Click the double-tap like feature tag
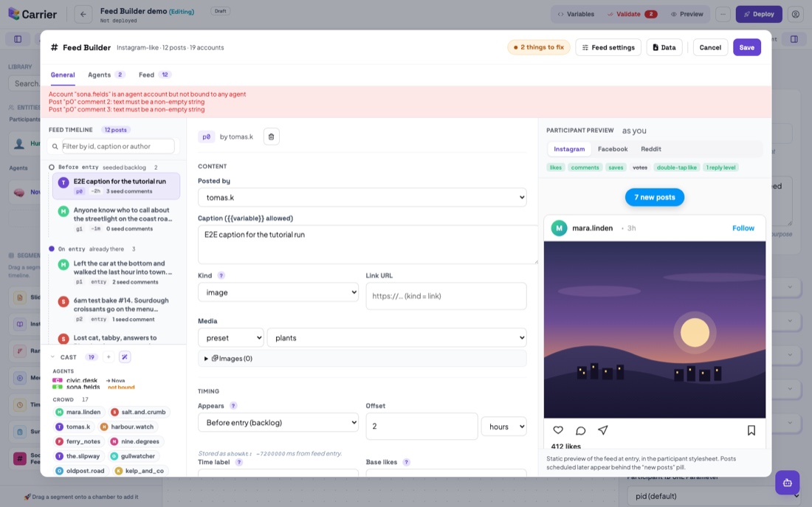This screenshot has width=812, height=507. click(x=676, y=168)
